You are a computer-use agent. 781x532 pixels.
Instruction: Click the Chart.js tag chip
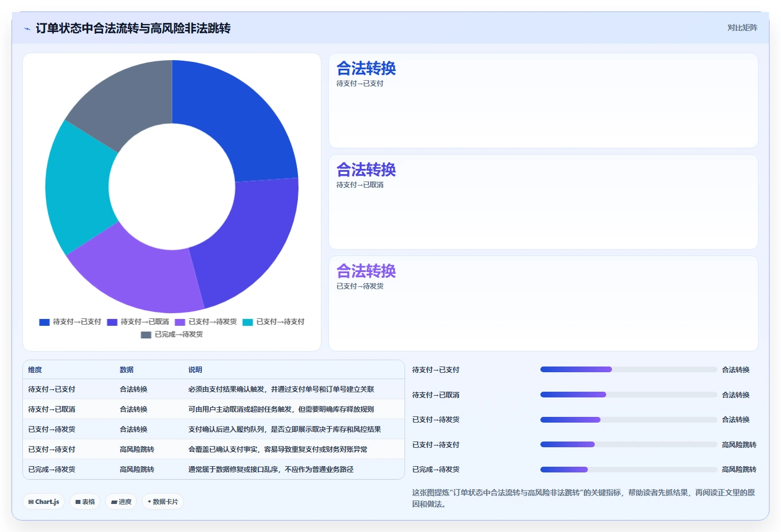44,502
